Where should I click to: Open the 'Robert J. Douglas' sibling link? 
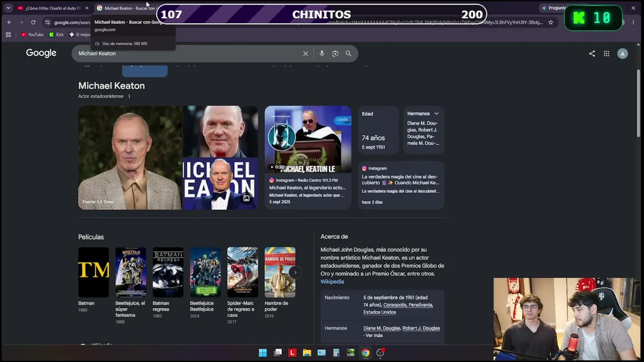421,328
